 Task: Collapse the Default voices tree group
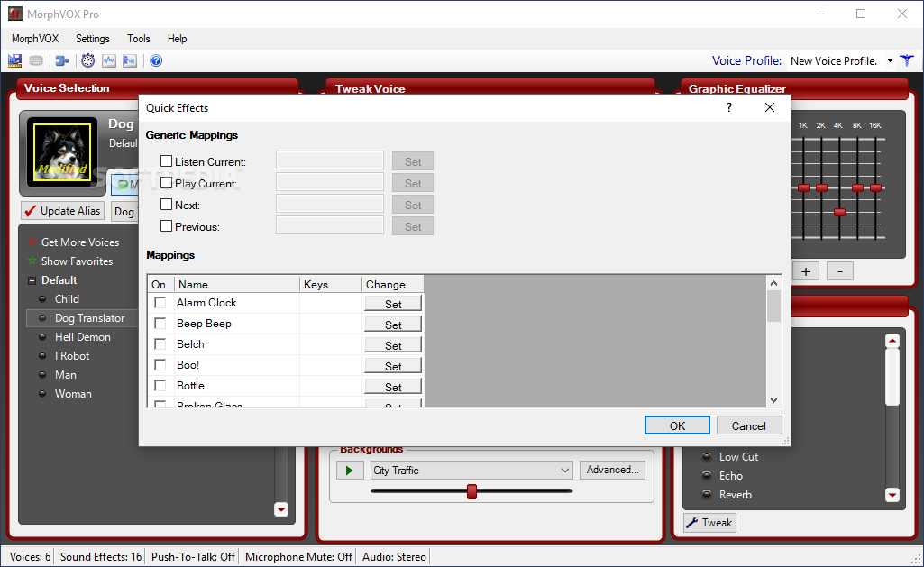(32, 280)
